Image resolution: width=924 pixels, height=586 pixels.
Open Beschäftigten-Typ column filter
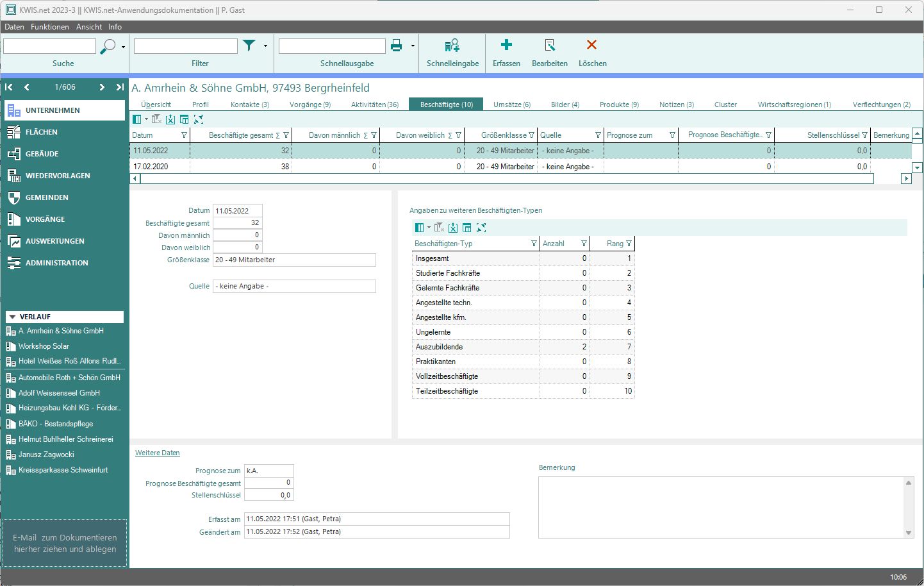point(534,244)
